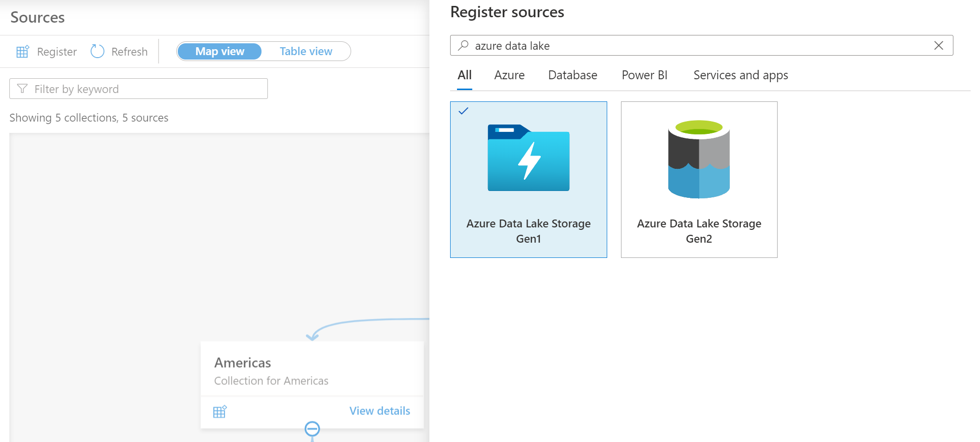This screenshot has width=980, height=442.
Task: Open the All sources tab
Action: point(464,75)
